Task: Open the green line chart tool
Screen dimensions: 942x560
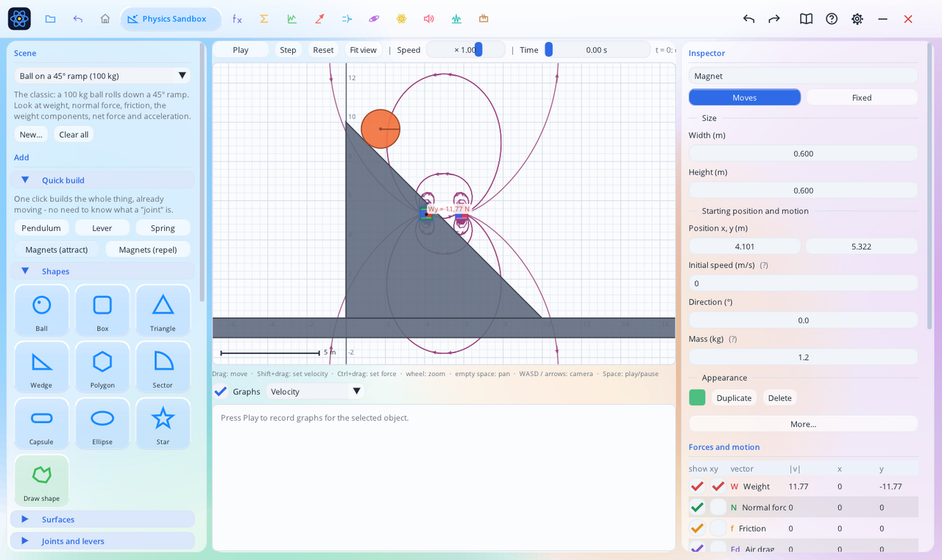Action: 292,19
